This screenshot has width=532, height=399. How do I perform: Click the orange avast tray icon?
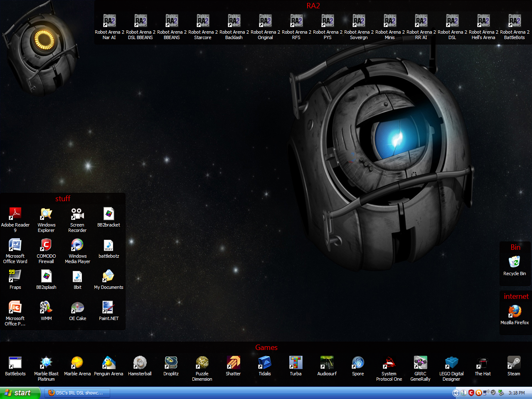(x=478, y=393)
